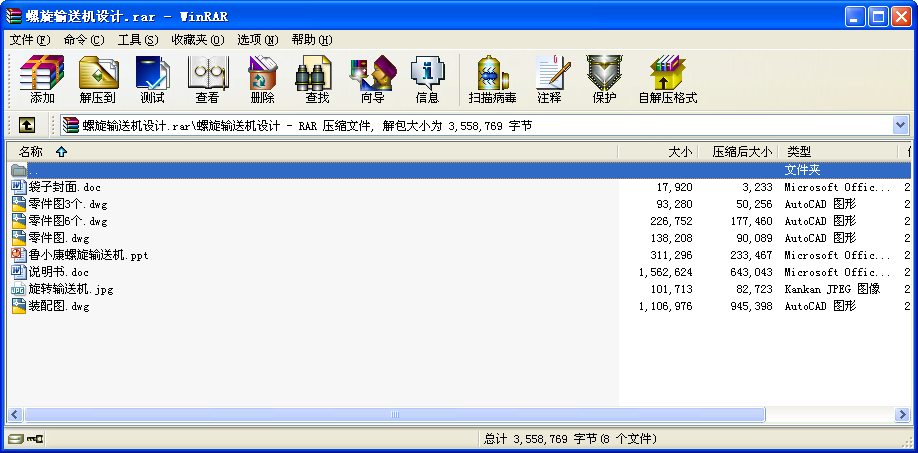Sort by the 压缩后大小 column header

[738, 152]
